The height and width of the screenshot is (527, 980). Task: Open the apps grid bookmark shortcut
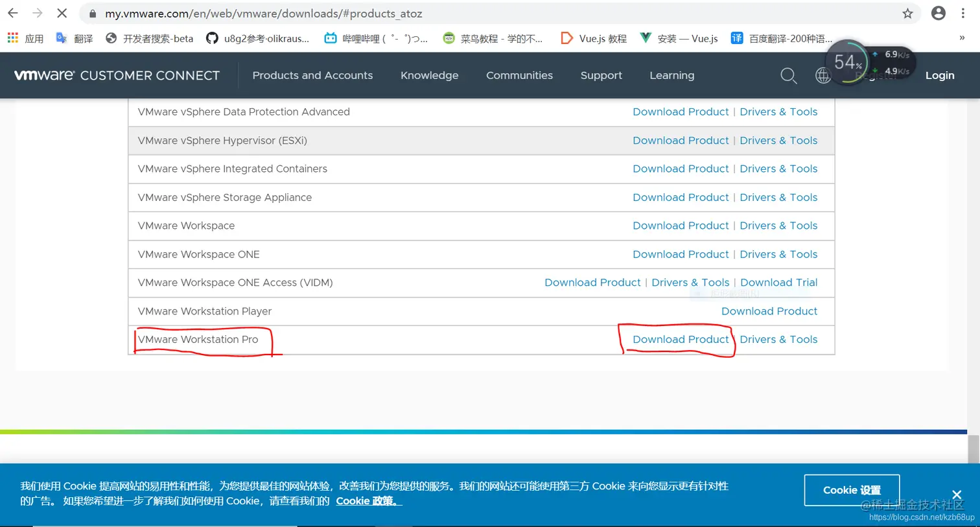tap(25, 38)
